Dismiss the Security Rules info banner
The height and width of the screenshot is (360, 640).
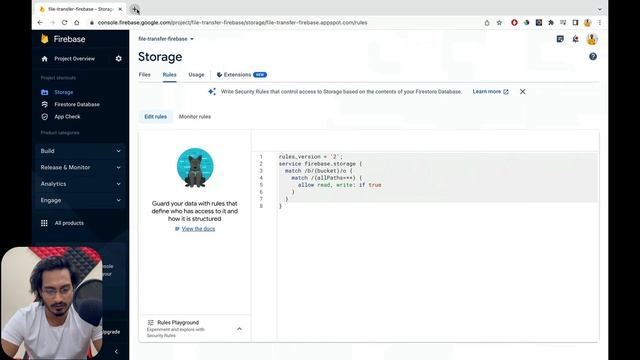point(522,92)
